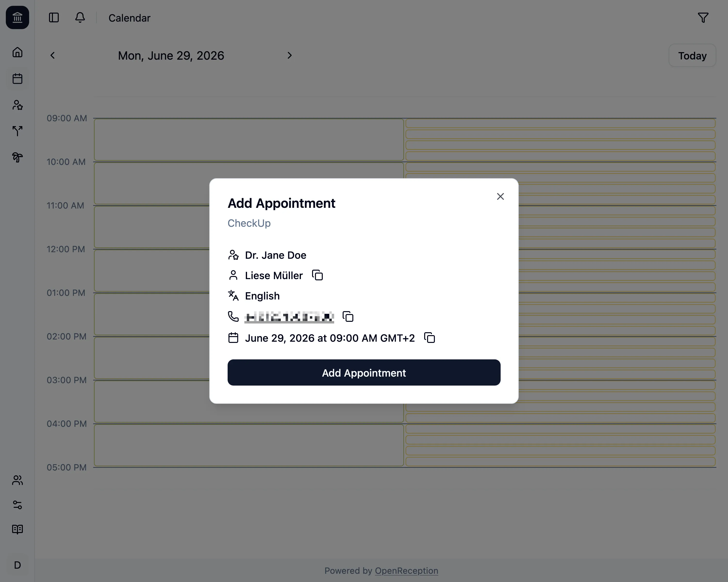Jump to Today
The height and width of the screenshot is (582, 728).
(x=692, y=56)
